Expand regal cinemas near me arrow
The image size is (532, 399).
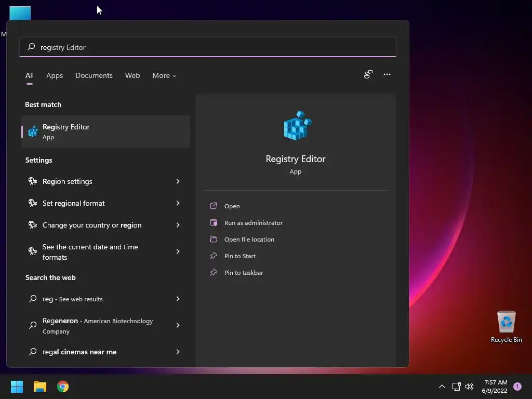pyautogui.click(x=178, y=352)
